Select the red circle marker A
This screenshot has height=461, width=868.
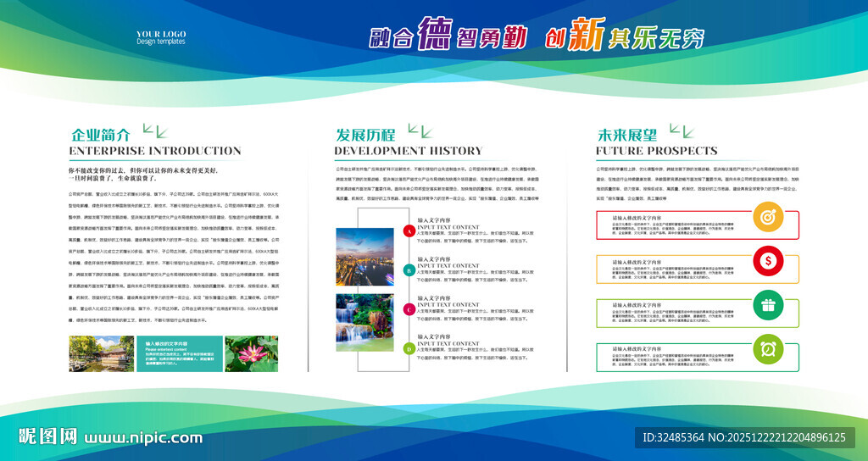point(409,230)
